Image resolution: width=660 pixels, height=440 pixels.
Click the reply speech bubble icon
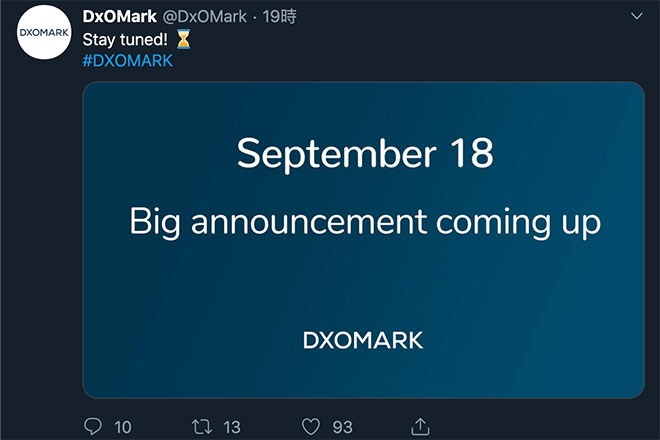coord(93,427)
